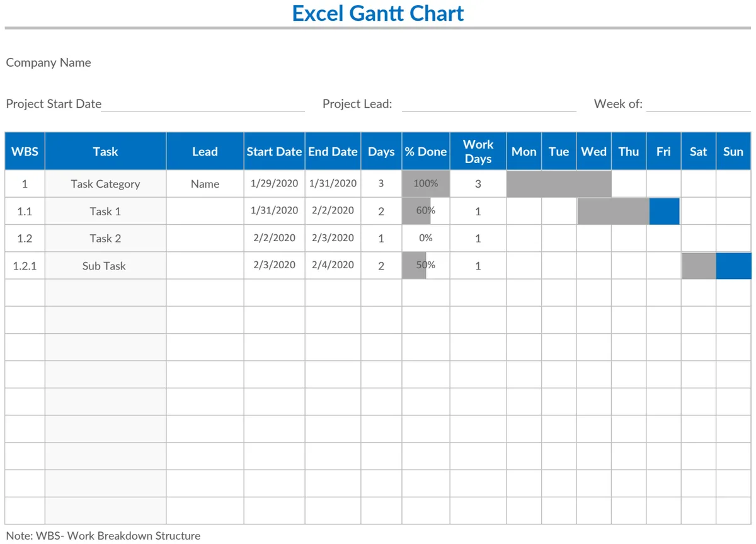
Task: Click the Excel Gantt Chart title
Action: pyautogui.click(x=378, y=13)
